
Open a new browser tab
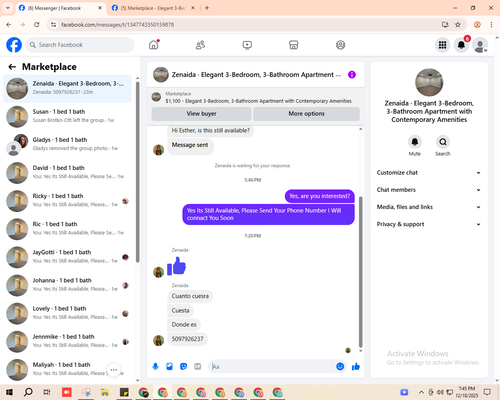click(207, 8)
